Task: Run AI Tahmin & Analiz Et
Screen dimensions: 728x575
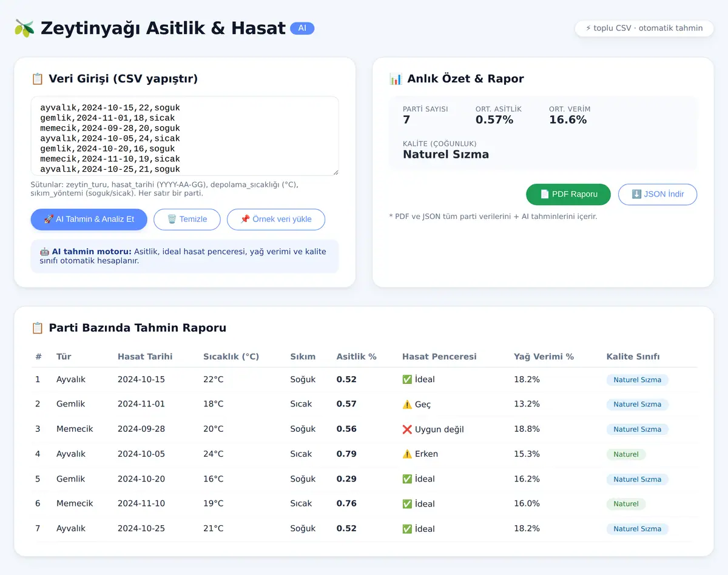Action: tap(89, 219)
